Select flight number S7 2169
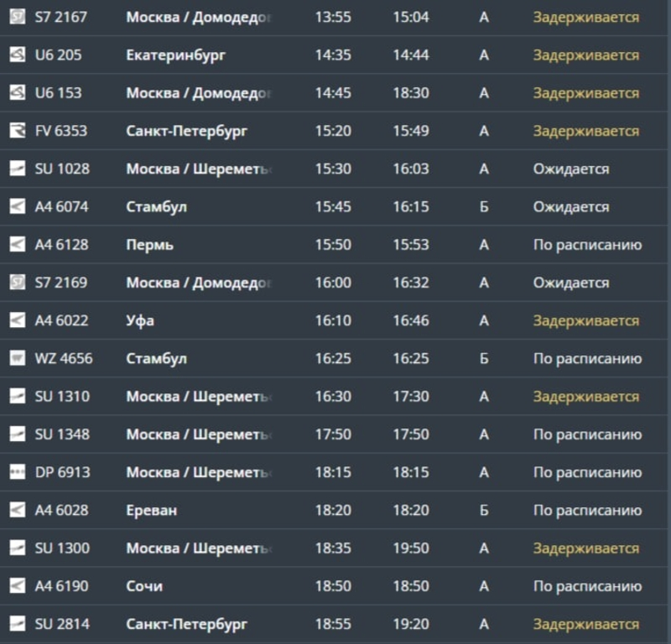Screen dimensions: 671x644 click(60, 283)
